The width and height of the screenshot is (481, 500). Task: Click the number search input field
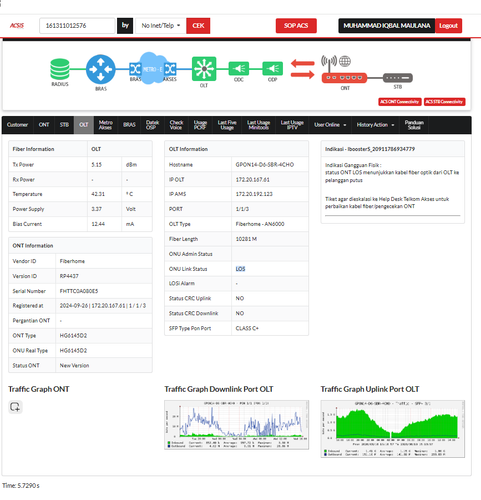coord(77,26)
